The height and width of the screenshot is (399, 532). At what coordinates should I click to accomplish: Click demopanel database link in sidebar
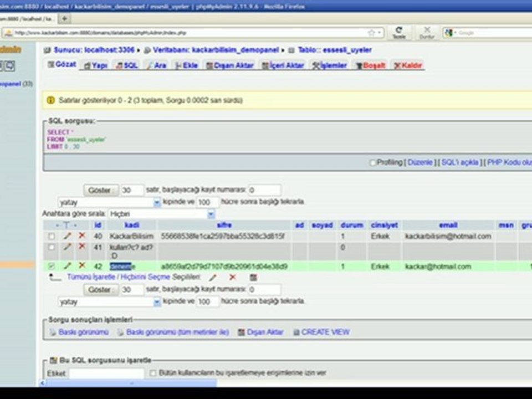tap(10, 84)
